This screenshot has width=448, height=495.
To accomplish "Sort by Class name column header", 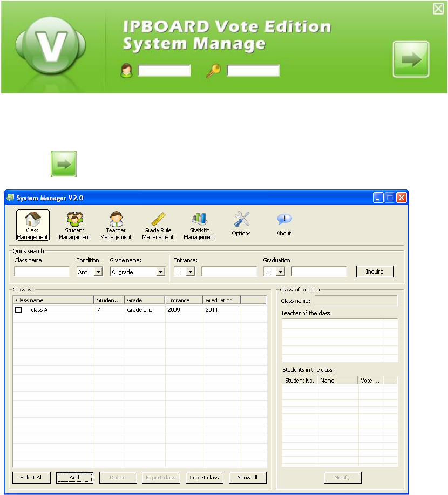I will pyautogui.click(x=53, y=300).
